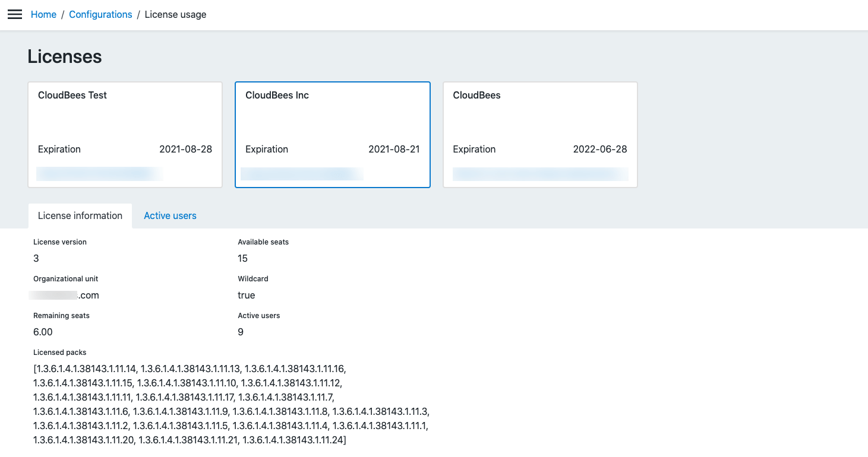
Task: Click License version value 3
Action: [x=36, y=258]
